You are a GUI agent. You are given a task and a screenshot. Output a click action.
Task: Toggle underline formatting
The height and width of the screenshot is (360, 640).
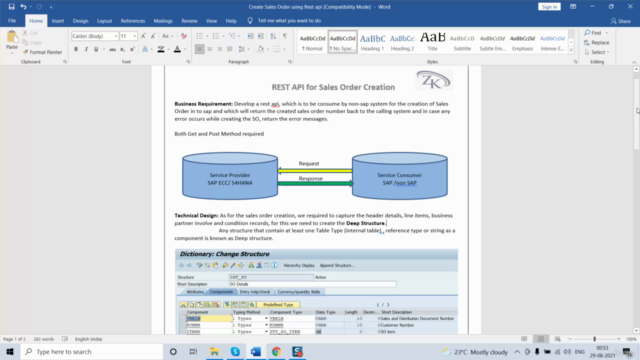96,49
